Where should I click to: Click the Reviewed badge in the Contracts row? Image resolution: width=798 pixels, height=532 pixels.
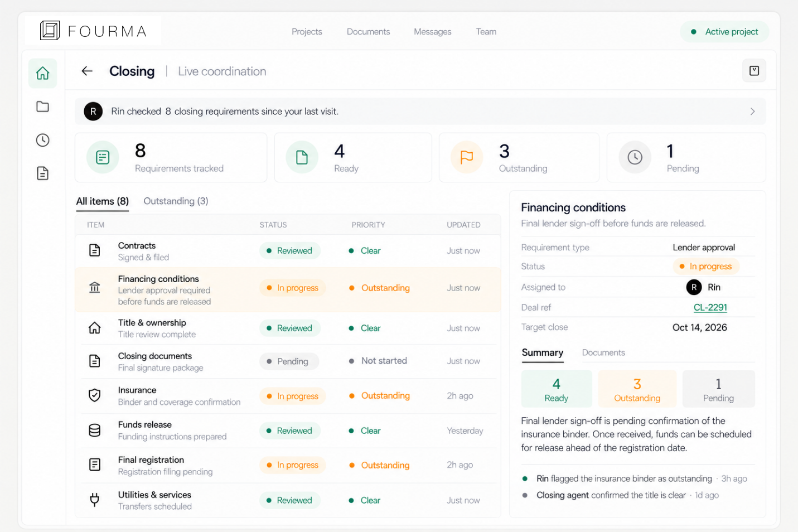(x=290, y=251)
